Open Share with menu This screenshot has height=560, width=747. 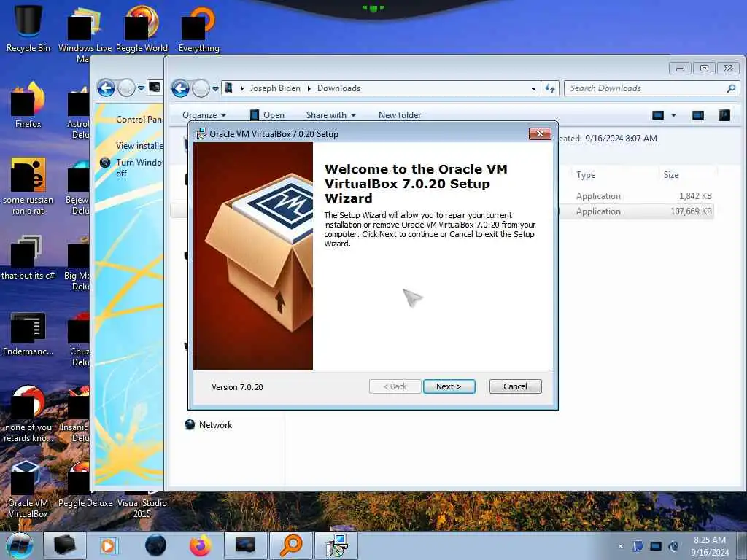click(x=331, y=115)
